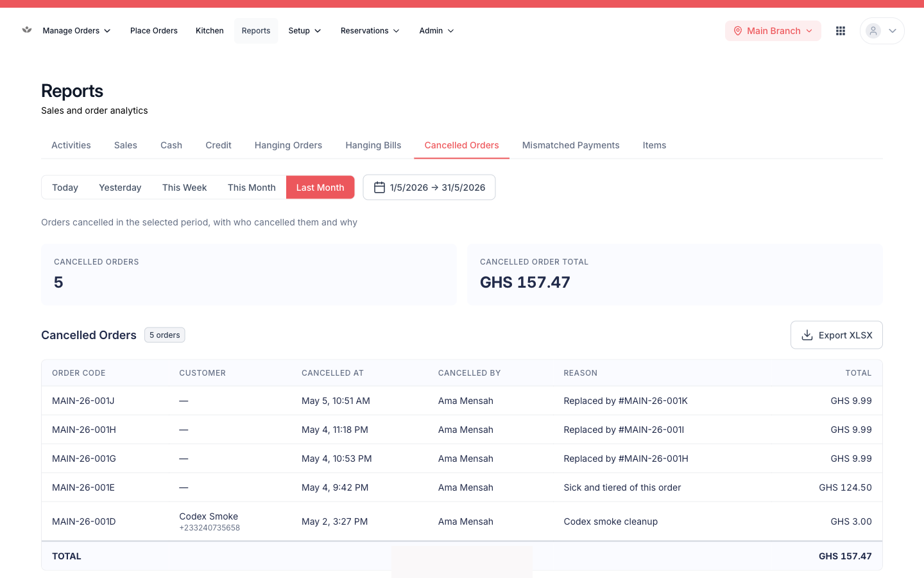The width and height of the screenshot is (924, 578).
Task: Click cancelled time May 4, 9:42 PM
Action: pyautogui.click(x=335, y=487)
